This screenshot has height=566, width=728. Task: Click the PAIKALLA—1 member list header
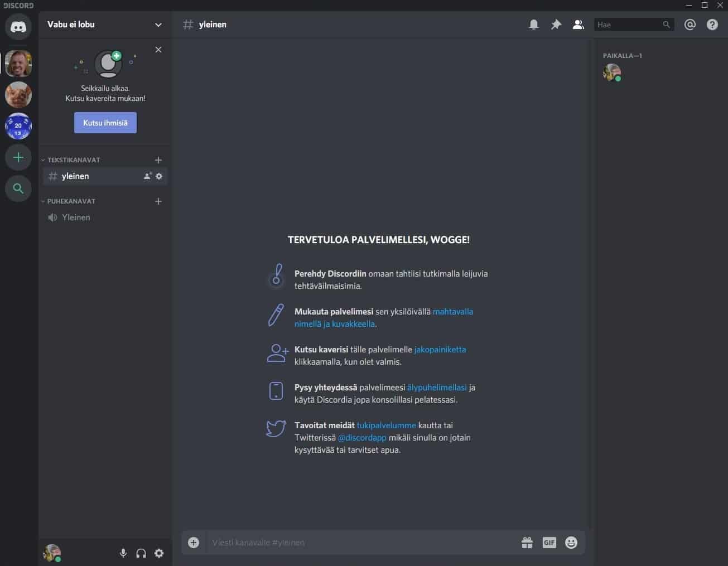pyautogui.click(x=623, y=56)
